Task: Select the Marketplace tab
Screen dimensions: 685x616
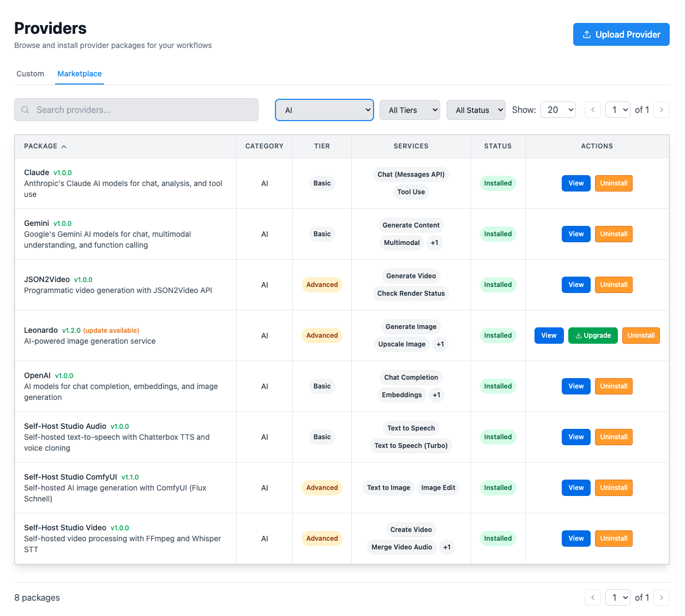Action: click(x=80, y=74)
